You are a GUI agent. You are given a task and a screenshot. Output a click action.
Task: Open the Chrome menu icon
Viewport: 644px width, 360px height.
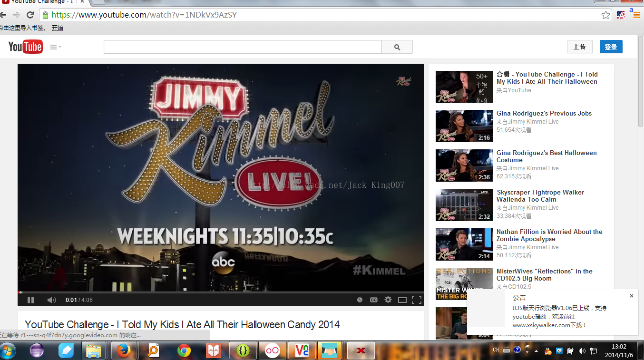(636, 15)
